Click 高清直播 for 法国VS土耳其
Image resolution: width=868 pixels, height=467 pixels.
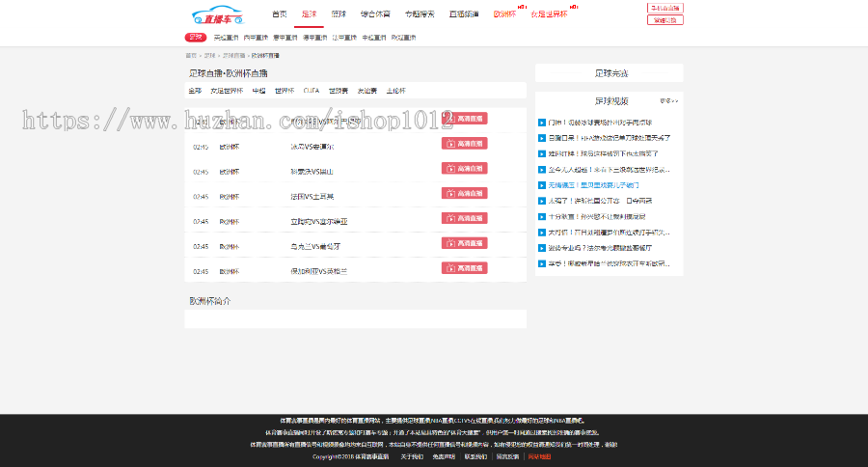click(465, 193)
